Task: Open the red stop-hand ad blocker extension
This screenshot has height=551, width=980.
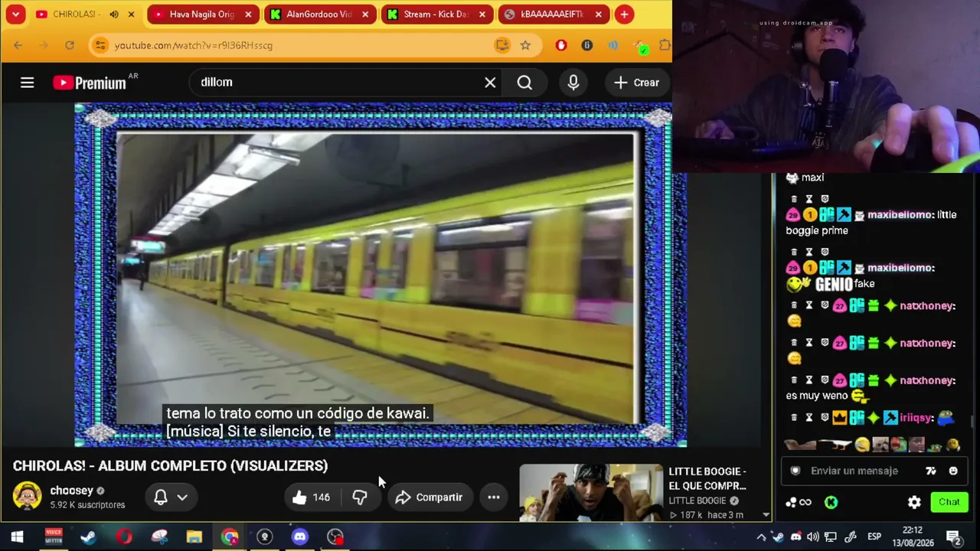Action: pos(561,45)
